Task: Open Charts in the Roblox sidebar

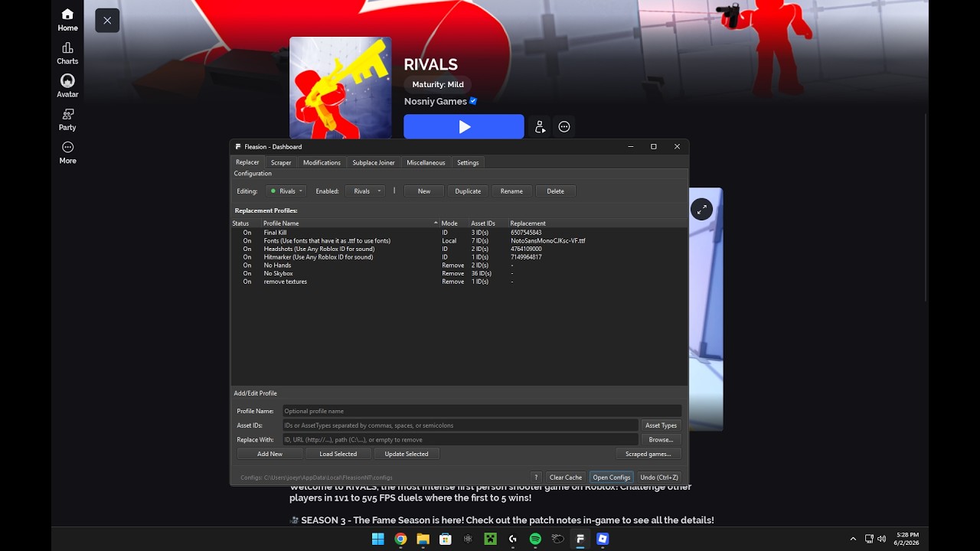Action: [x=67, y=54]
